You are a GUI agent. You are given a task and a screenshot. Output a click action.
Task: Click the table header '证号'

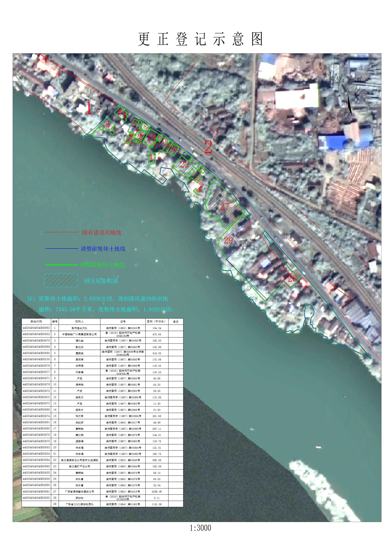[x=123, y=322]
